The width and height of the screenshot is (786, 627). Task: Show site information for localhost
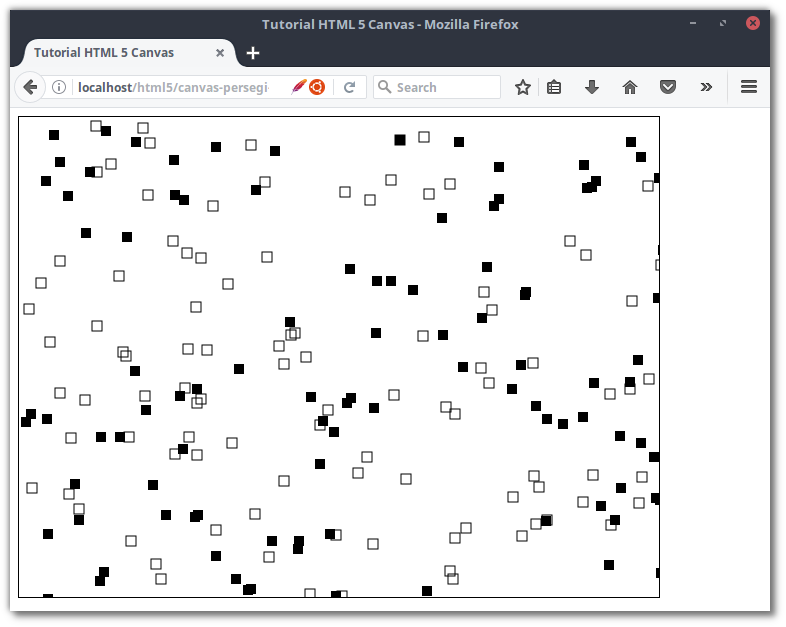click(59, 88)
